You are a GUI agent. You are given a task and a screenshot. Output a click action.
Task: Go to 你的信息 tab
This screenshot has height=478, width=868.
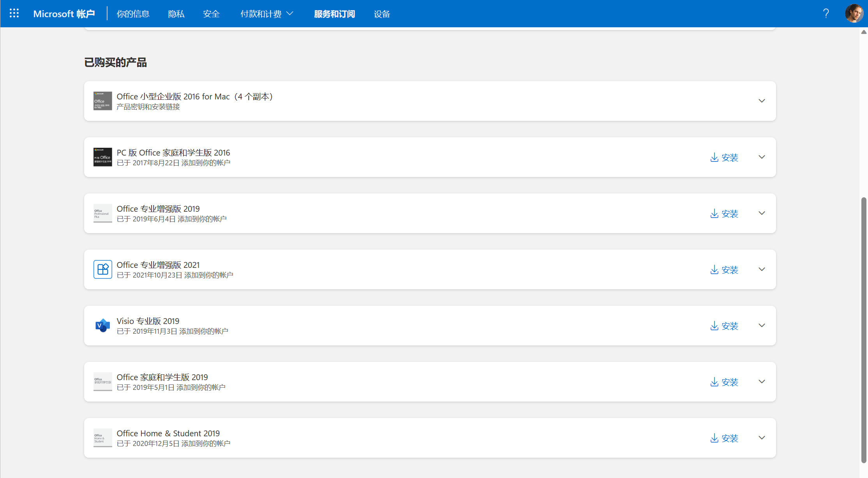(133, 14)
